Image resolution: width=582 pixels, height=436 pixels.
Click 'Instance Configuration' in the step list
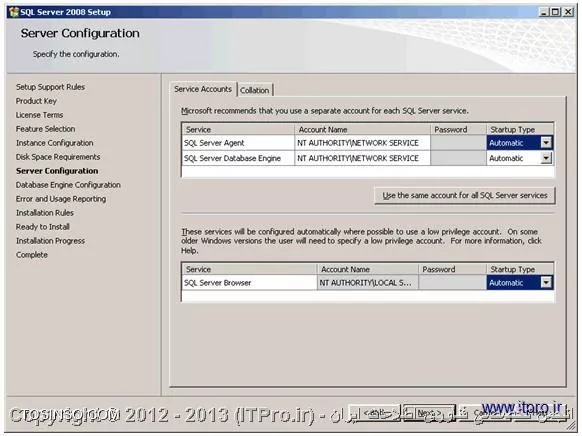pos(55,143)
